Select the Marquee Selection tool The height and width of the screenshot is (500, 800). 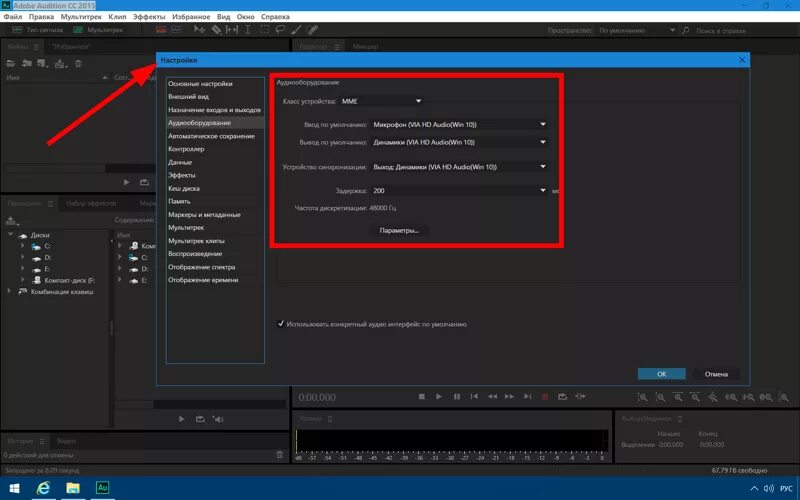(264, 30)
